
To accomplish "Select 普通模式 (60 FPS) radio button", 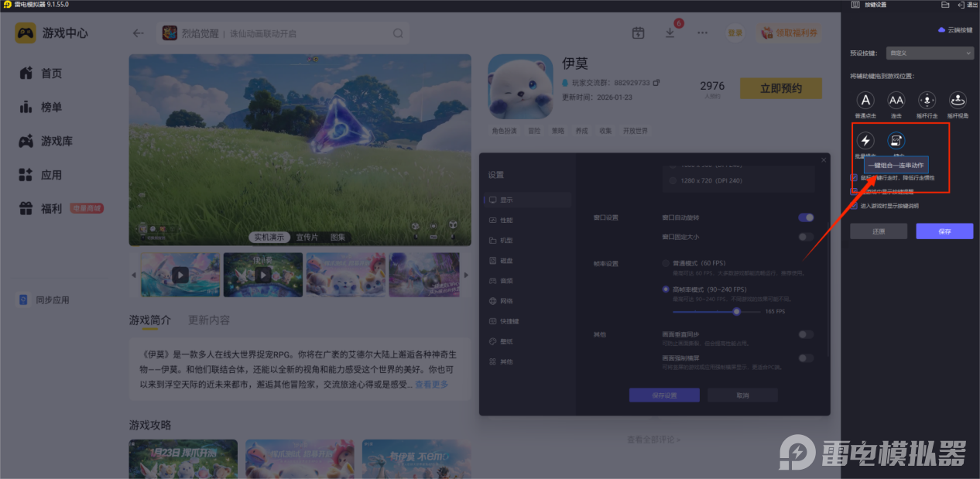I will (666, 263).
